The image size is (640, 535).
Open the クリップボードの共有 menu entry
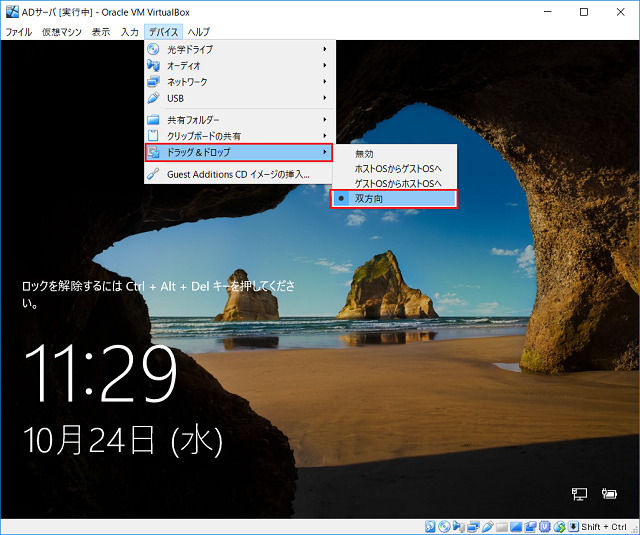click(x=240, y=136)
